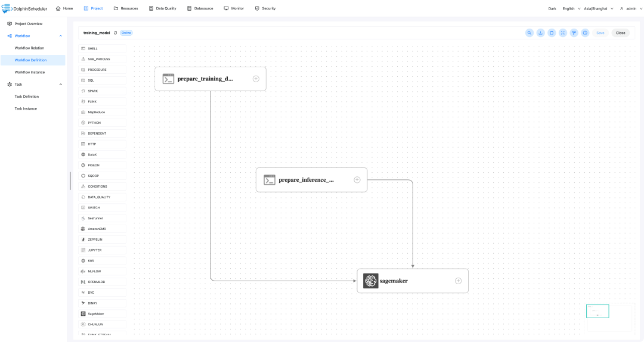The height and width of the screenshot is (342, 644).
Task: Click the search icon in workflow toolbar
Action: [529, 33]
